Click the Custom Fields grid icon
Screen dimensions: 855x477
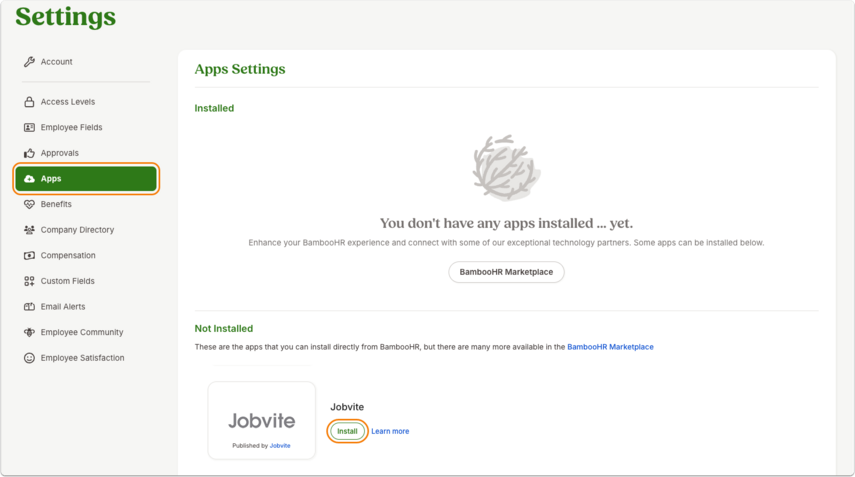[29, 281]
